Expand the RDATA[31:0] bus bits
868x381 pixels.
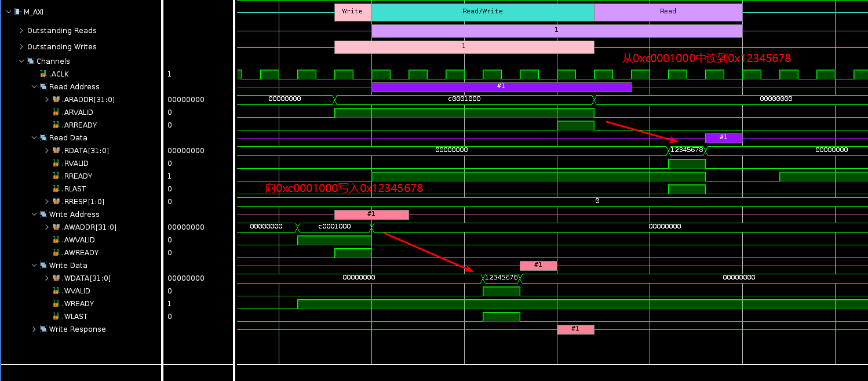(47, 150)
